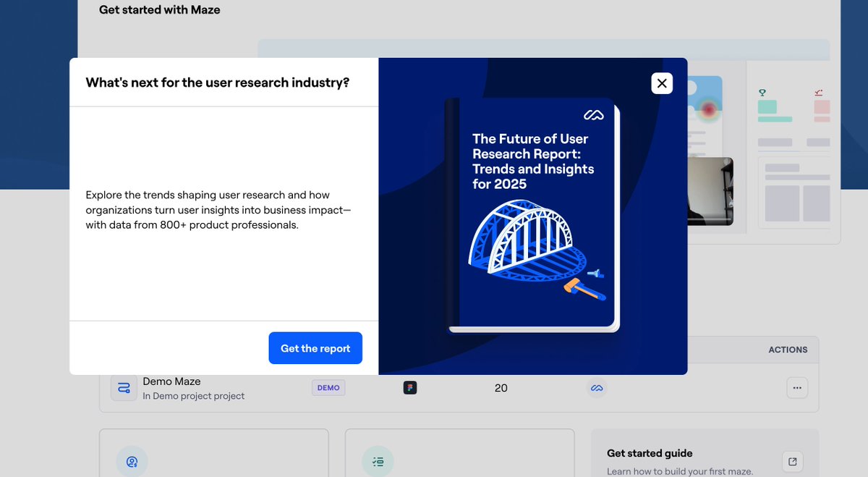
Task: Open the Demo Maze project name
Action: point(171,381)
